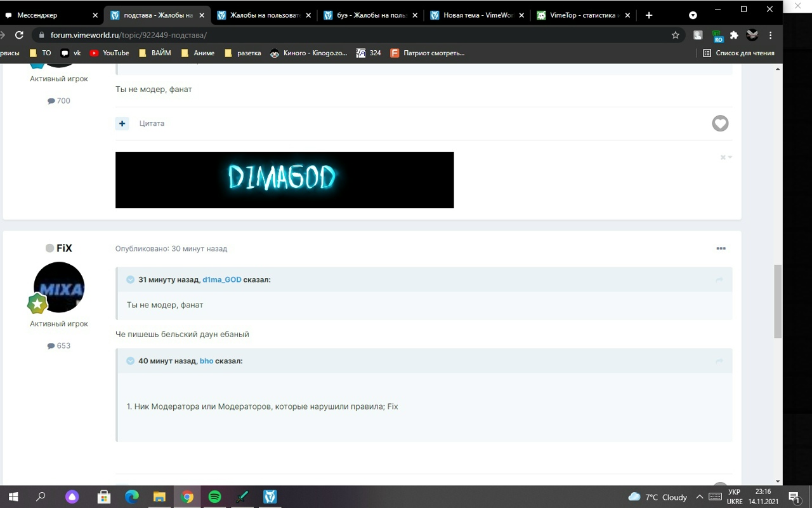
Task: Collapse the bho quote block
Action: (x=130, y=361)
